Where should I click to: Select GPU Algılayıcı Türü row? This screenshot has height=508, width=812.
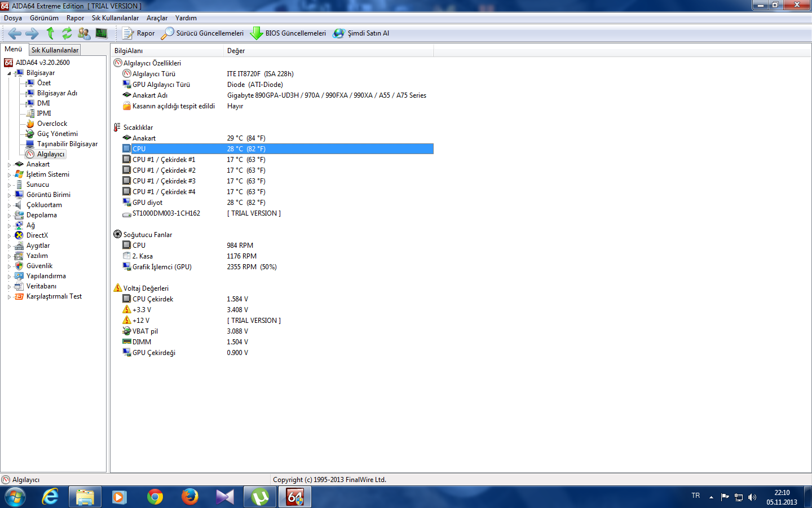(277, 85)
